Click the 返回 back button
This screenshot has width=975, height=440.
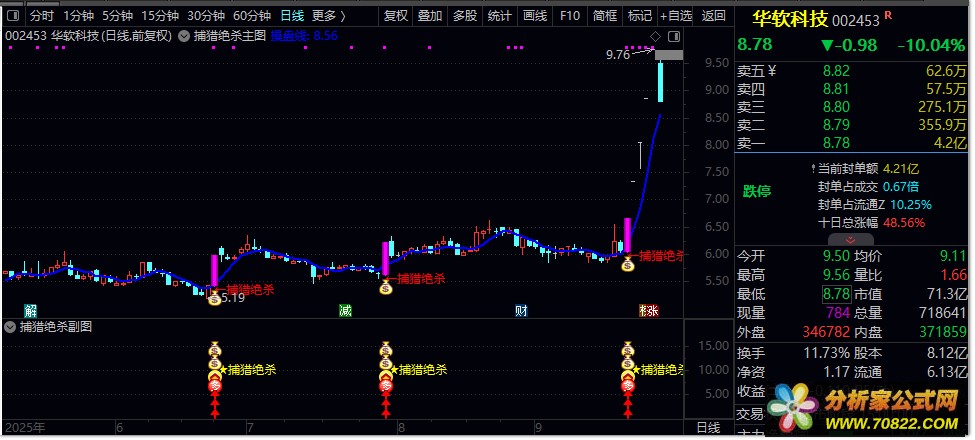coord(713,16)
